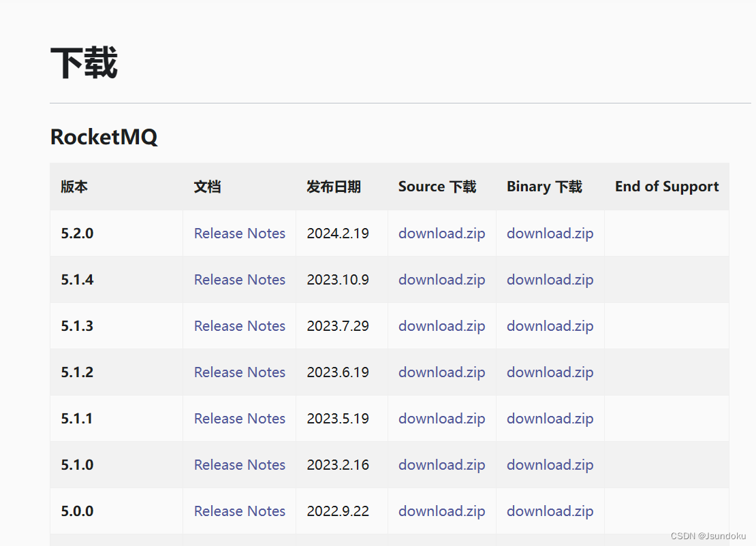Download source zip for version 5.2.0
Screen dimensions: 756x546
coord(441,234)
